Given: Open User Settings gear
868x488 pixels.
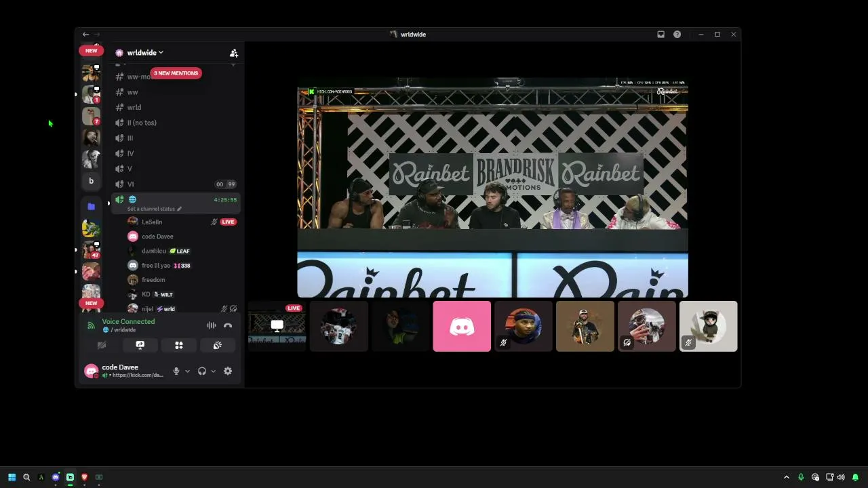Looking at the screenshot, I should (x=228, y=371).
